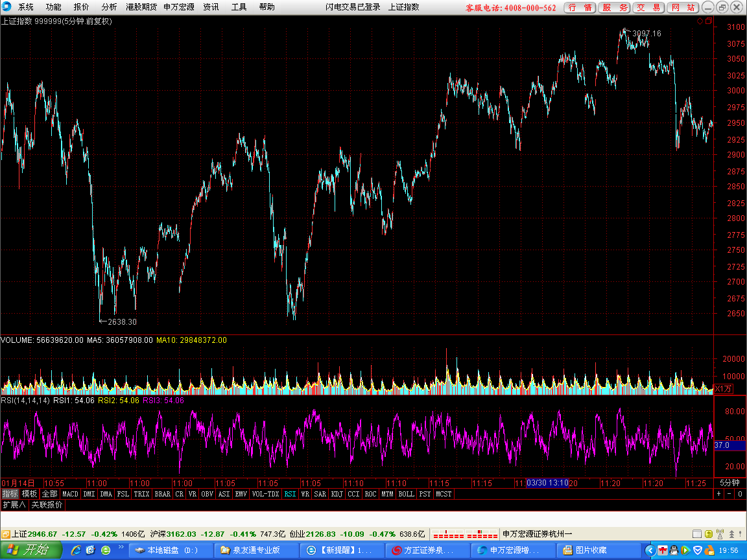The width and height of the screenshot is (747, 560).
Task: Open the 分析 menu
Action: (109, 7)
